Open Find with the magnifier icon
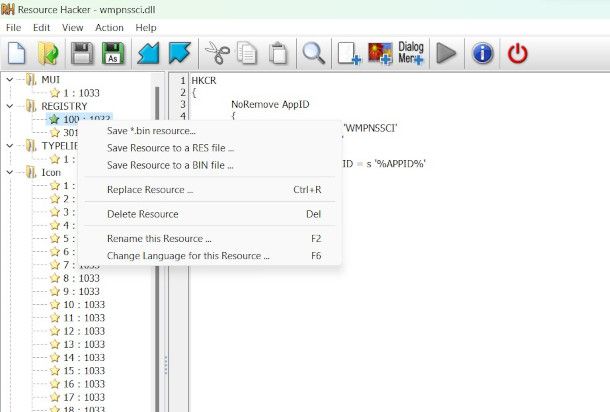The height and width of the screenshot is (412, 610). (313, 53)
